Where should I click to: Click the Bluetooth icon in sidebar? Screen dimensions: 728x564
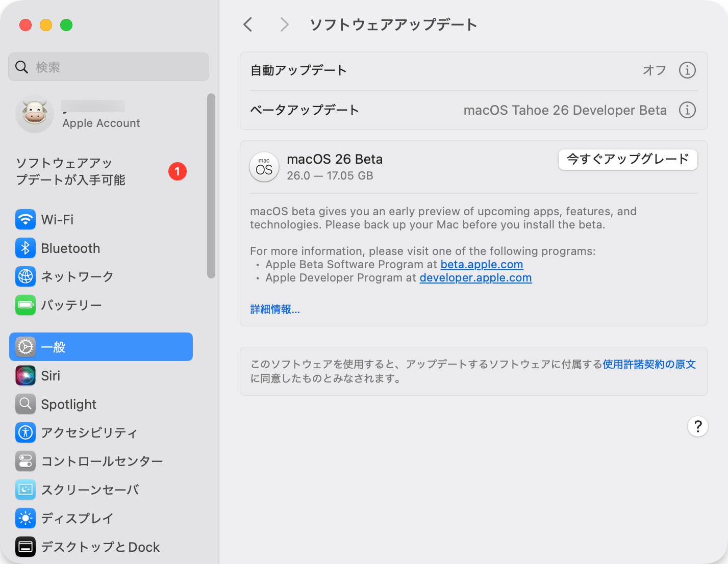(x=26, y=248)
